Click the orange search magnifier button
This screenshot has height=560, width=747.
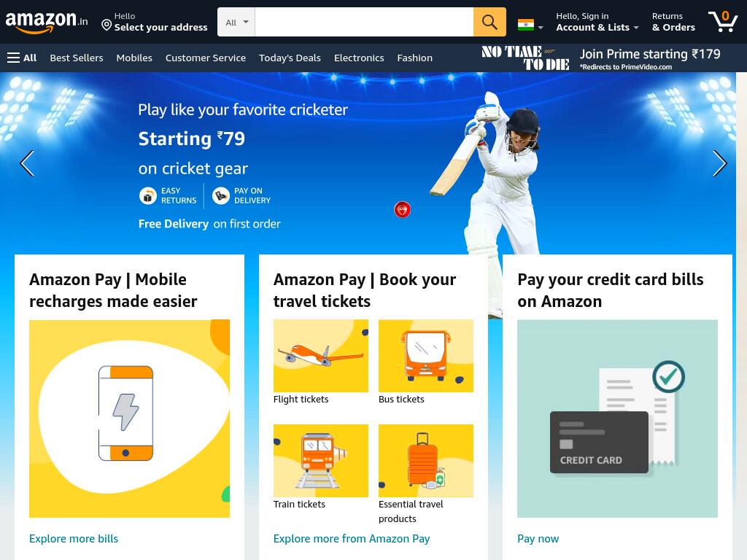489,22
